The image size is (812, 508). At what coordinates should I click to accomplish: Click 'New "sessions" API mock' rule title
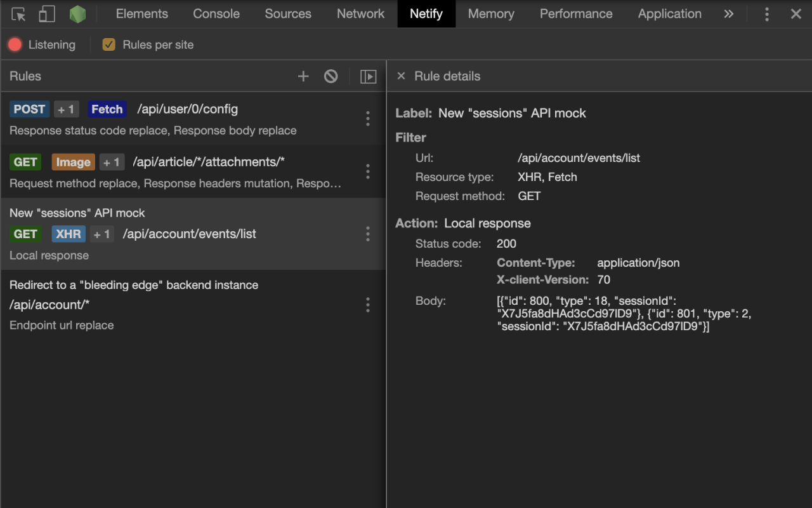77,213
